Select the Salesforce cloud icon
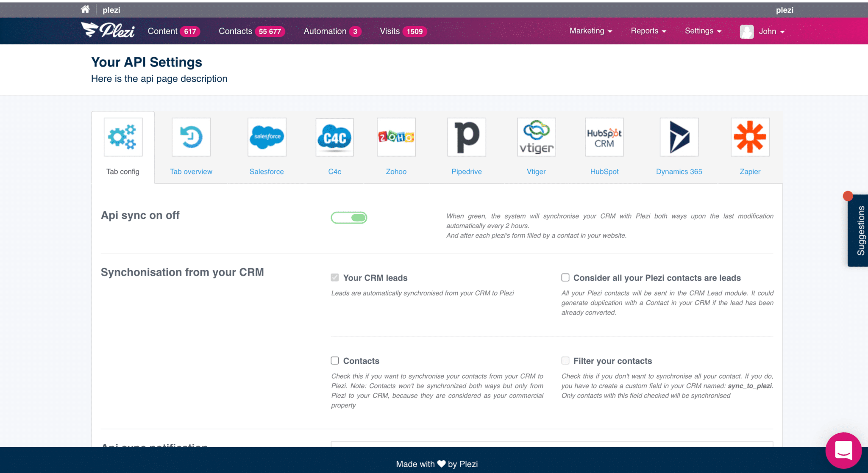 (x=267, y=137)
